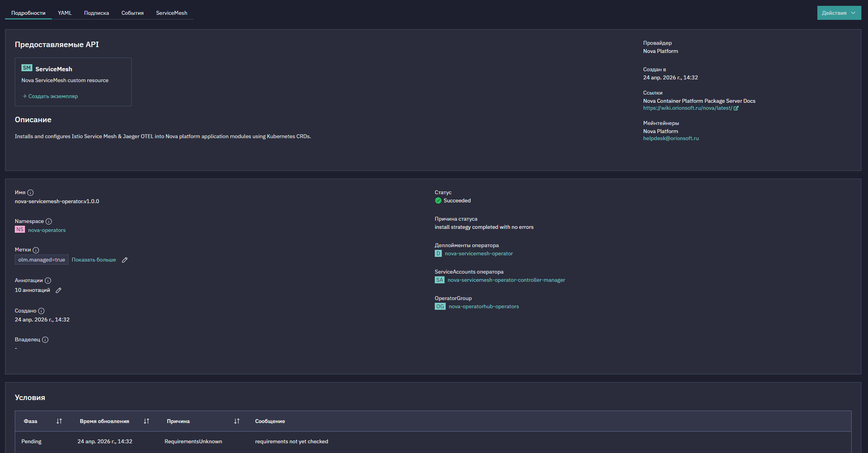
Task: Click the OG operator group badge
Action: coord(440,306)
